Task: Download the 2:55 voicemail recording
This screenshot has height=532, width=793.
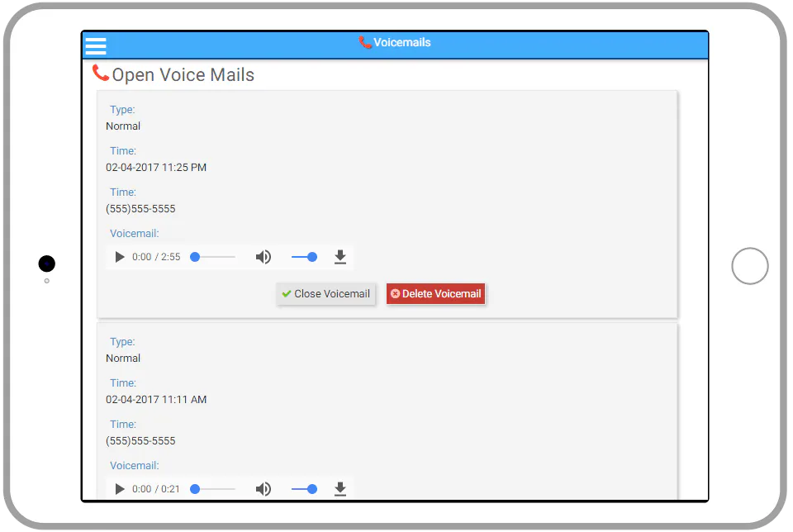Action: (340, 257)
